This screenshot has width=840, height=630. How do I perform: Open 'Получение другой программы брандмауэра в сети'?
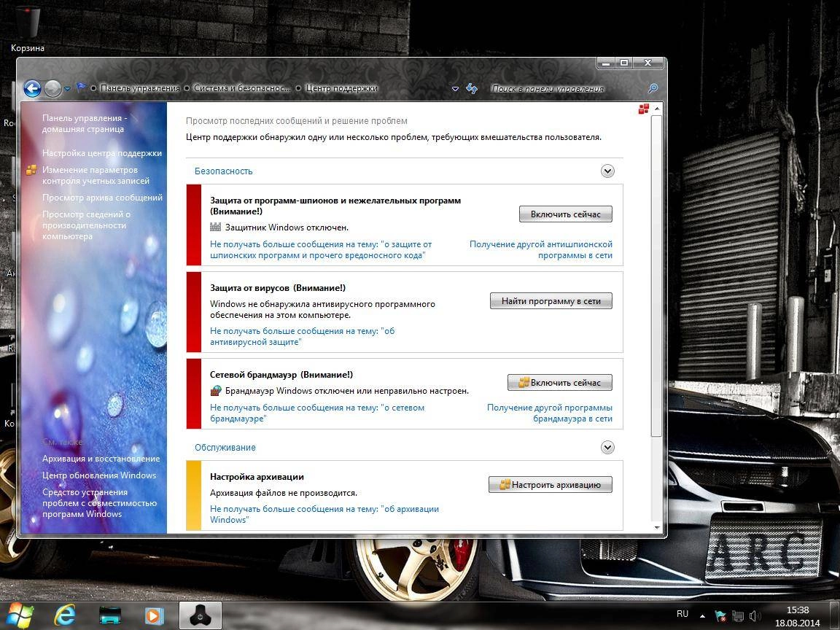(549, 413)
